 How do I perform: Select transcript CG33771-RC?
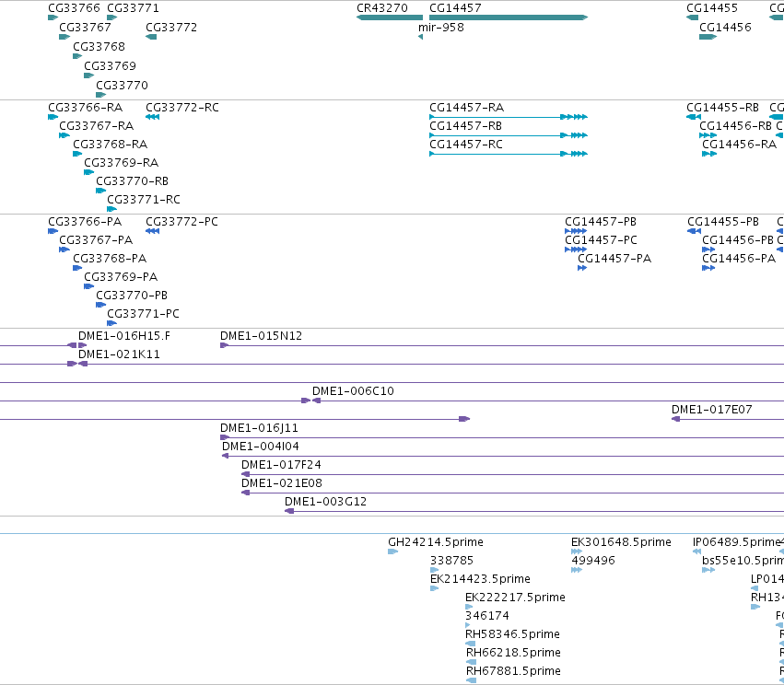(144, 200)
